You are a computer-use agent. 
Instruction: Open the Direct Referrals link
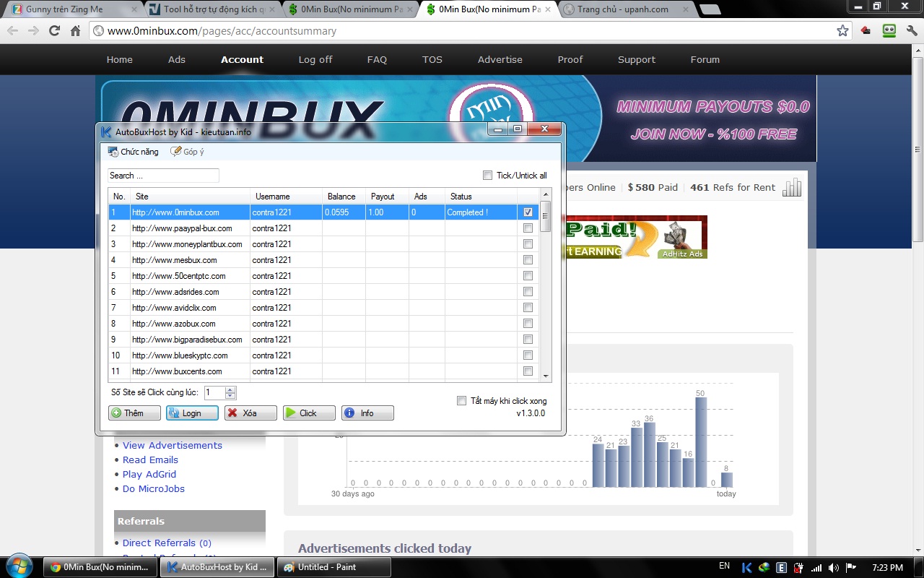[167, 543]
